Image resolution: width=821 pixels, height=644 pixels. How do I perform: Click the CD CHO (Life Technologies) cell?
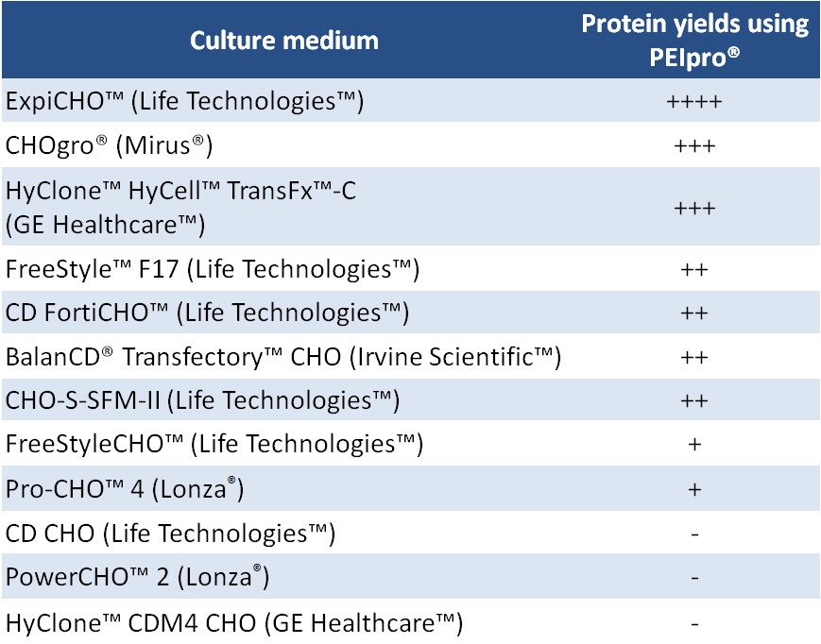pos(171,534)
